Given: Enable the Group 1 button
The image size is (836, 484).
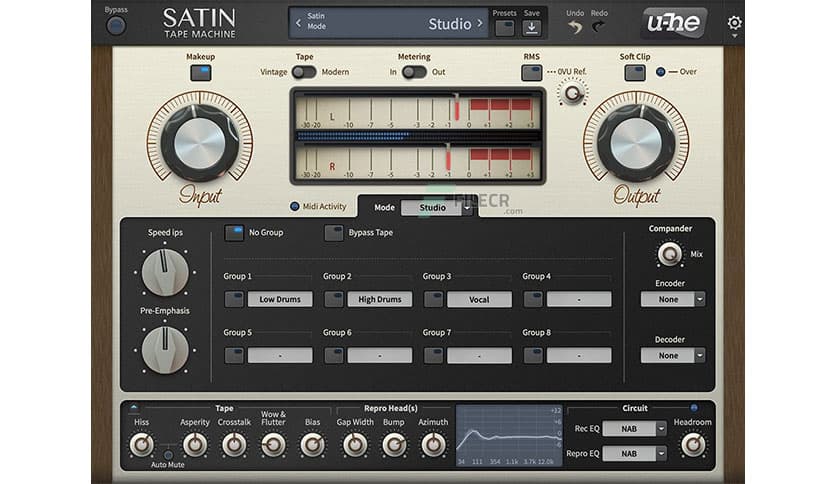Looking at the screenshot, I should click(234, 299).
